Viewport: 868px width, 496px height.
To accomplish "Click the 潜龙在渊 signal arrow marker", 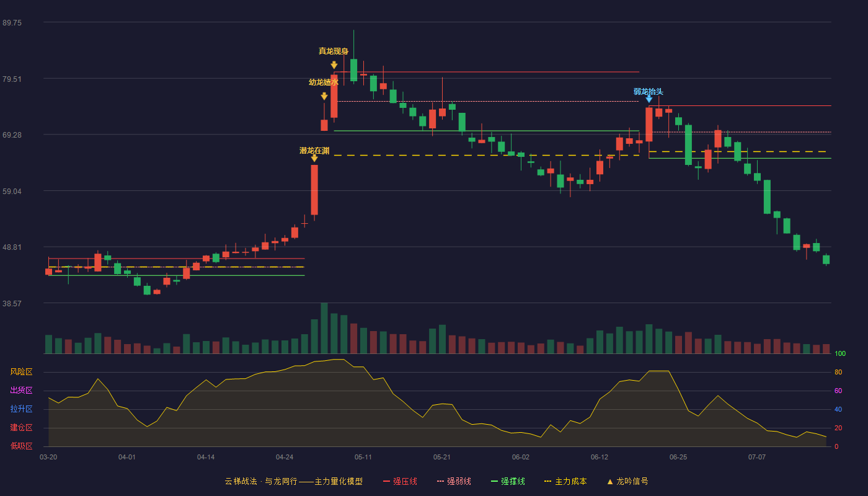I will pos(314,159).
